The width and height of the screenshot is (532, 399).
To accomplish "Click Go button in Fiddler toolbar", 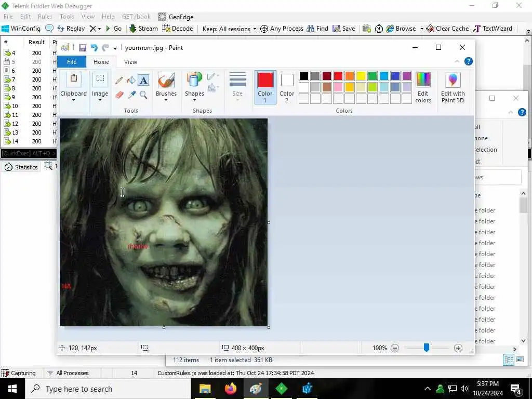I will (x=114, y=29).
